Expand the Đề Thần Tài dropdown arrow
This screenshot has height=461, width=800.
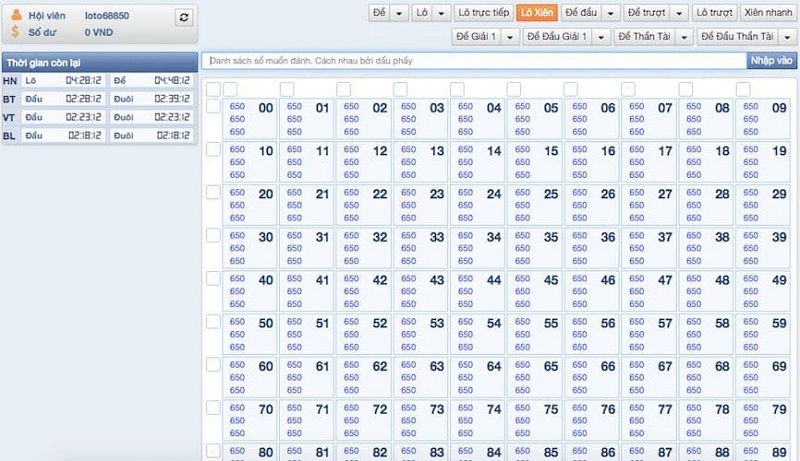point(684,37)
